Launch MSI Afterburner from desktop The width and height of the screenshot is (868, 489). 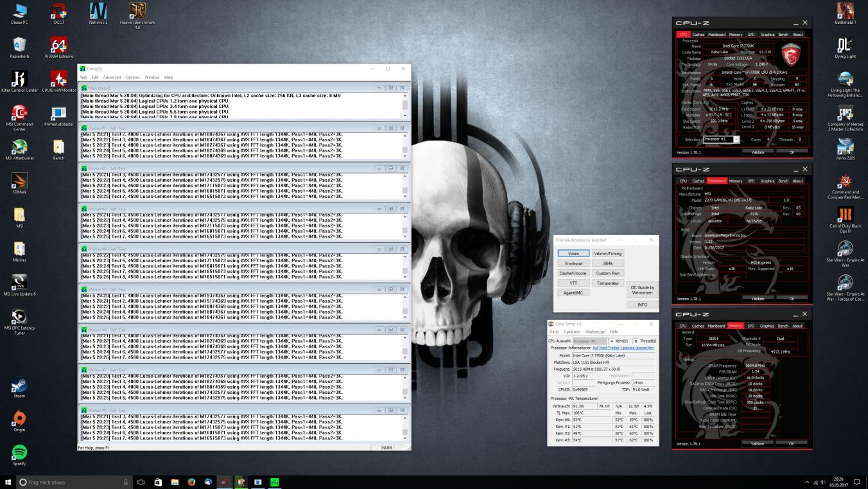click(19, 147)
